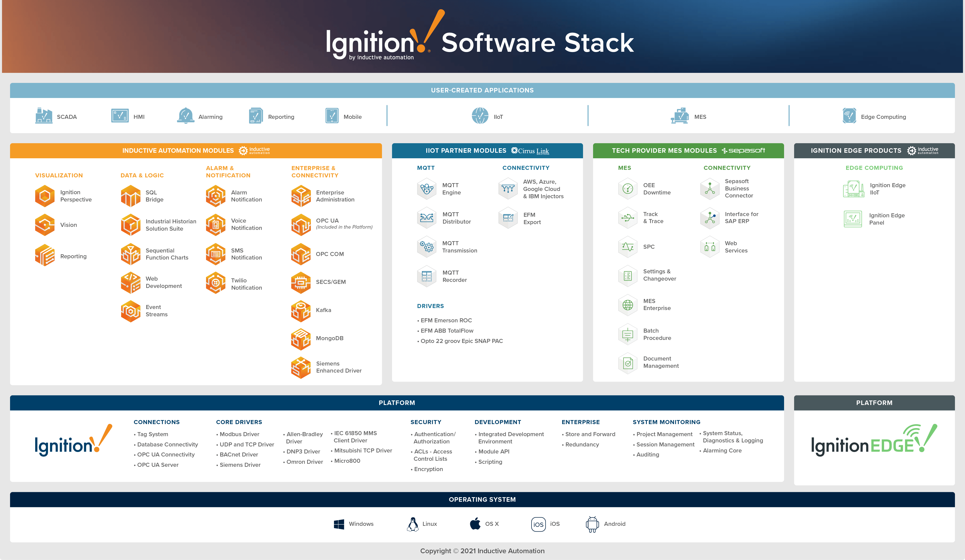
Task: Select the MongoDB module icon
Action: click(x=301, y=339)
